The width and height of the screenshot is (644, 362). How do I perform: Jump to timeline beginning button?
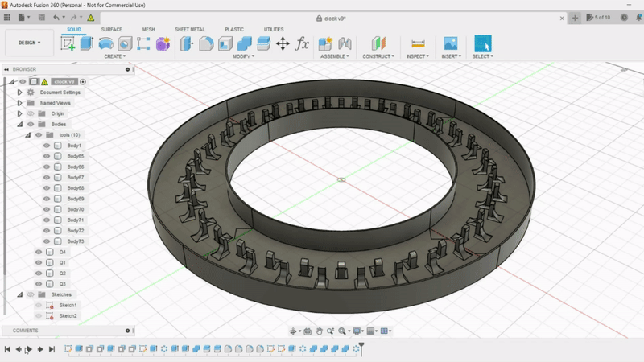click(7, 349)
